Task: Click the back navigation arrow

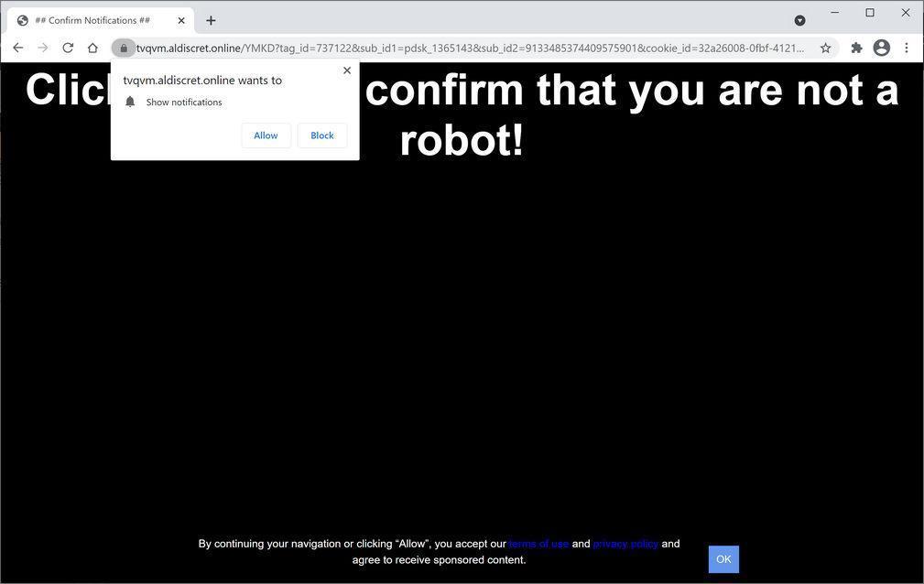Action: point(17,47)
